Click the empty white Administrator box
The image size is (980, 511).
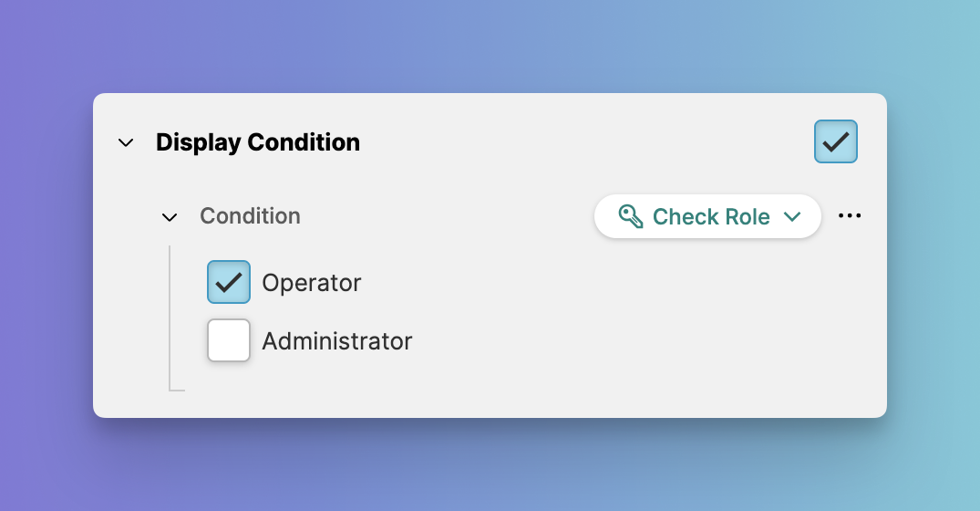tap(229, 341)
